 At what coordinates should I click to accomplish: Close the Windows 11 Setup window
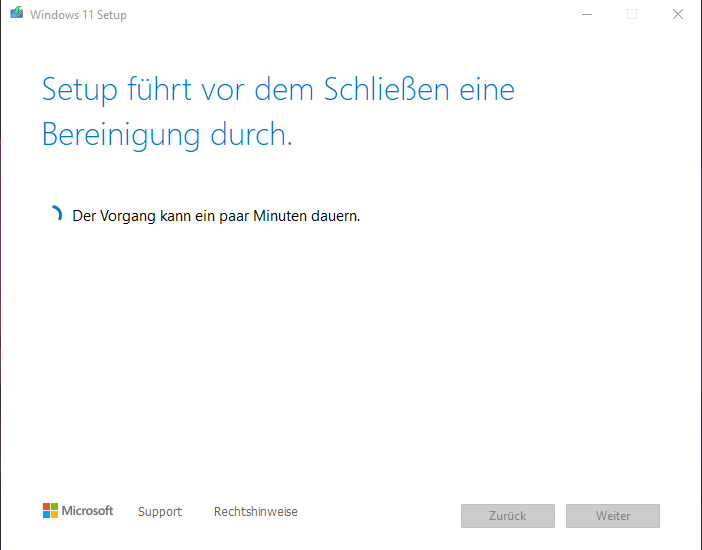click(678, 14)
